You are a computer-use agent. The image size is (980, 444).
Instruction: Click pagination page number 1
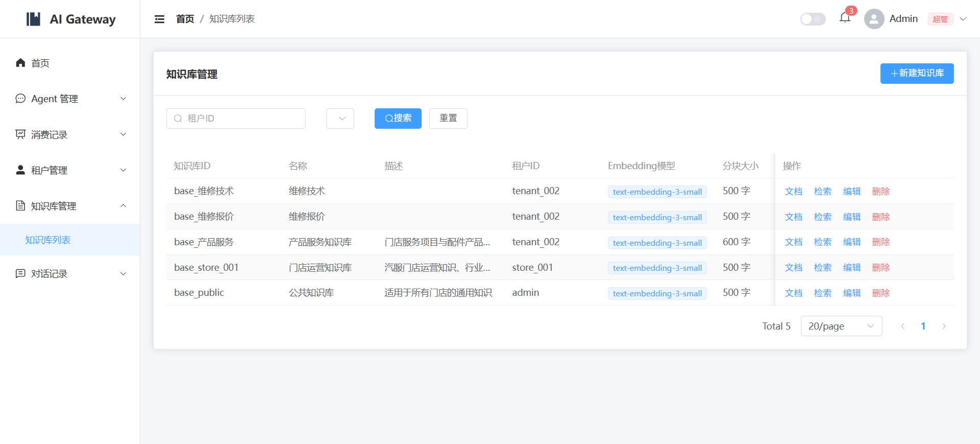coord(923,326)
